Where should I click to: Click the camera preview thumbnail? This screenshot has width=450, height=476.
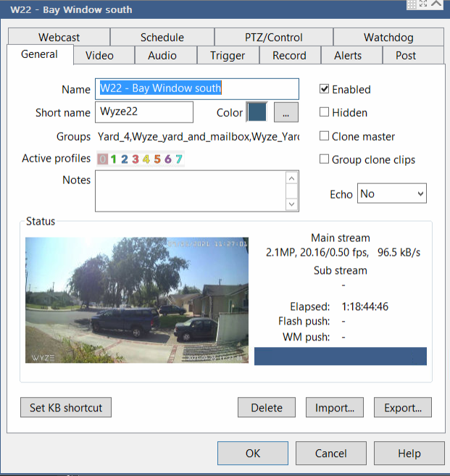137,300
